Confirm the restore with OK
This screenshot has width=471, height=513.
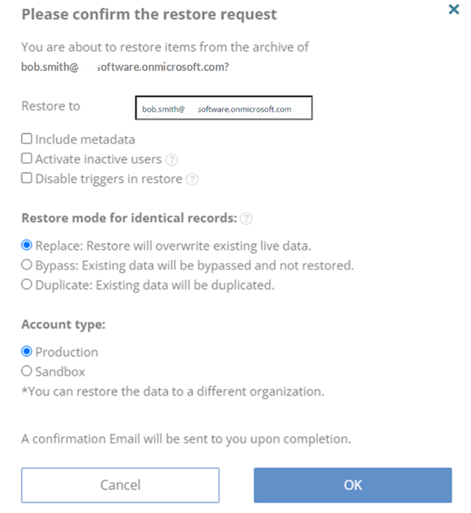coord(353,485)
